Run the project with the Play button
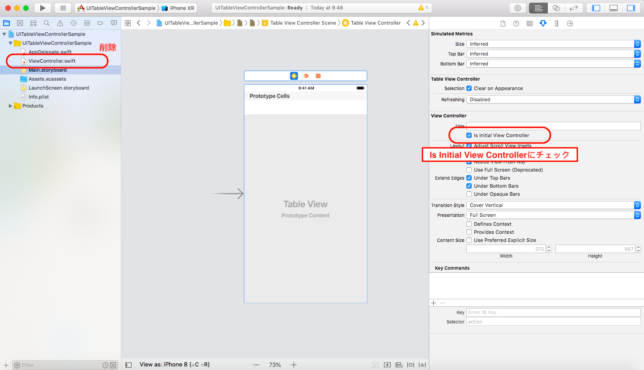This screenshot has height=370, width=644. pos(42,8)
